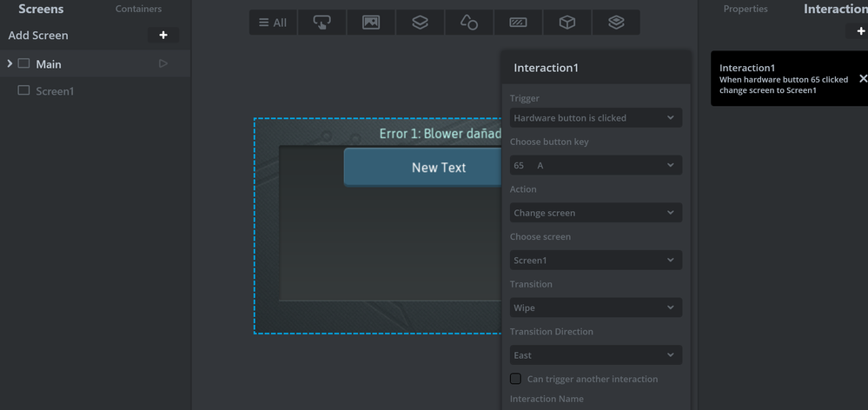Switch to the Properties tab
Screen dimensions: 868x410
745,9
